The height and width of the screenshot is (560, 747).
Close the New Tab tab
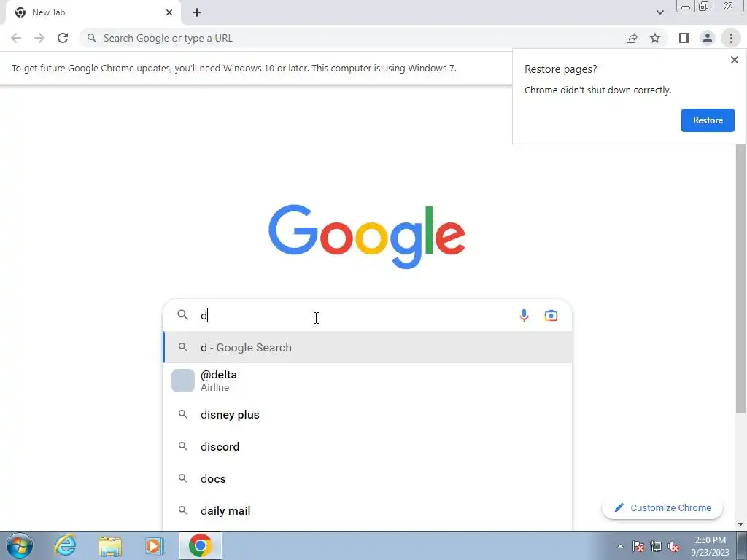pos(169,12)
